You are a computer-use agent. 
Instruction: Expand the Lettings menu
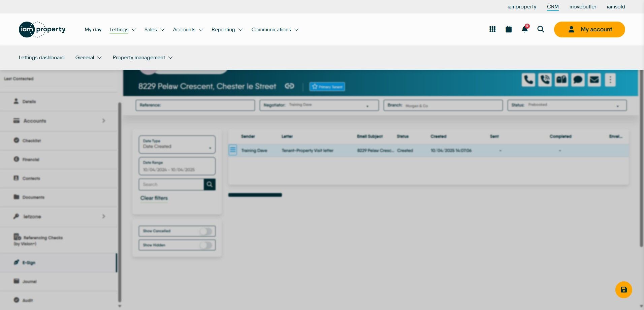click(x=123, y=30)
